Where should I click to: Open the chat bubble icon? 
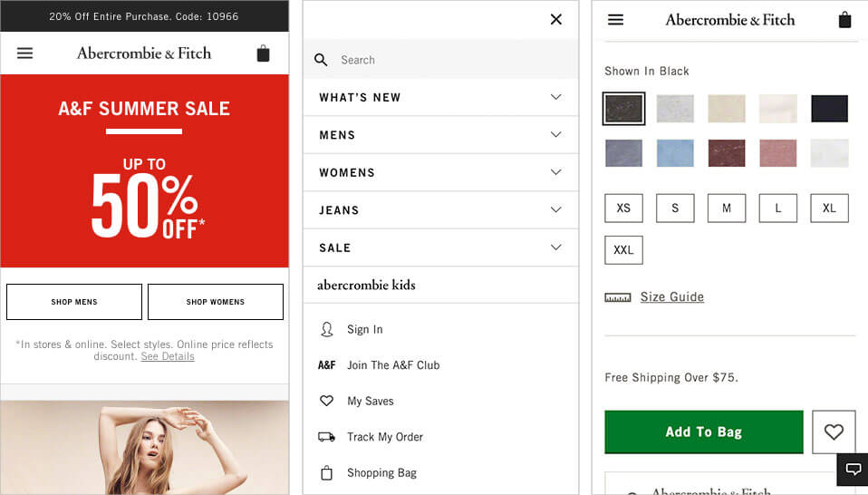point(854,470)
